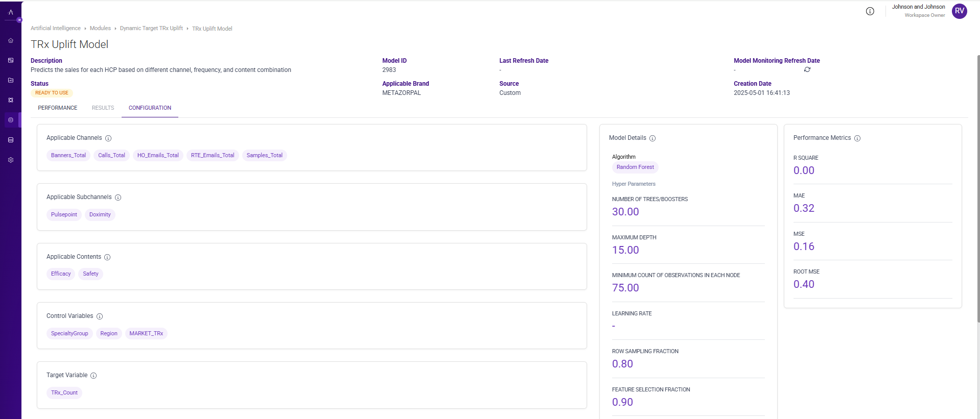Expand the sidebar with the double-arrow button
Screen dimensions: 980x419
click(19, 20)
